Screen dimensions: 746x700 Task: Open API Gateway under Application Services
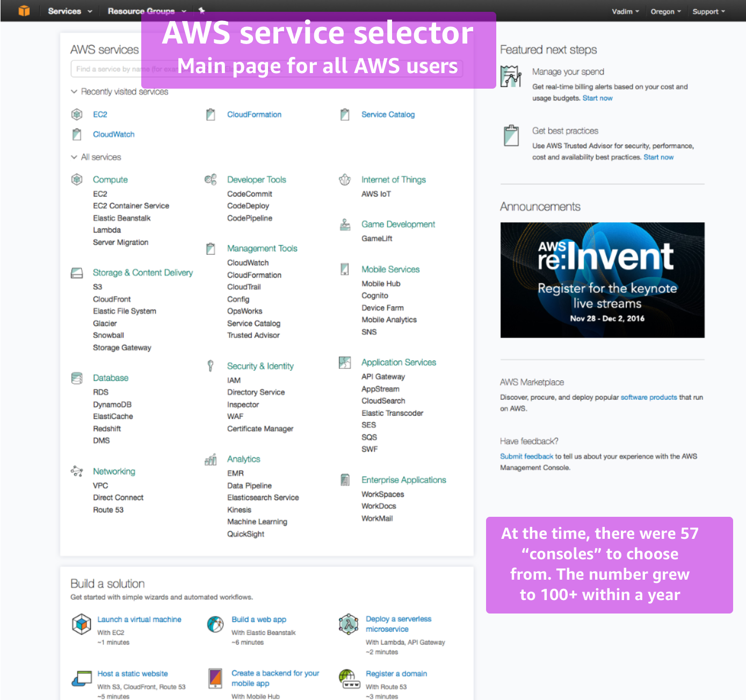pyautogui.click(x=383, y=377)
